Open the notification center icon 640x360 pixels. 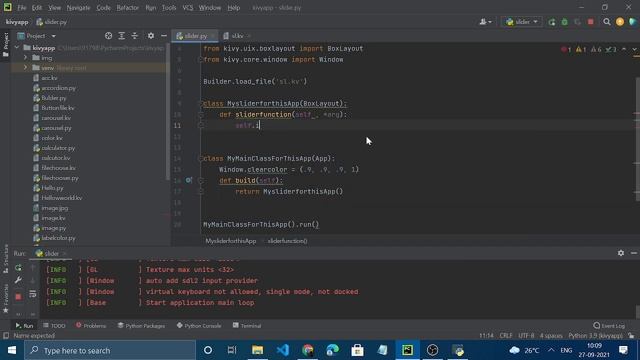(x=623, y=350)
